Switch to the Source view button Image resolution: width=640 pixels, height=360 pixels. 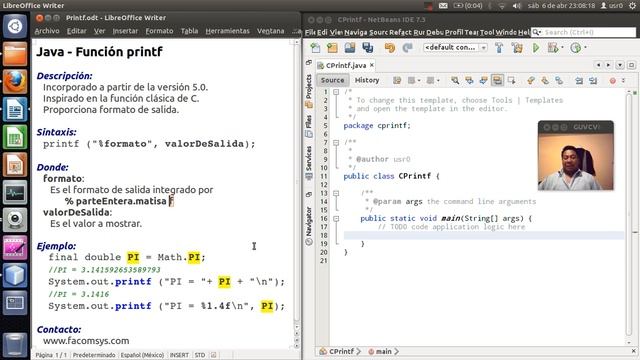click(x=332, y=80)
